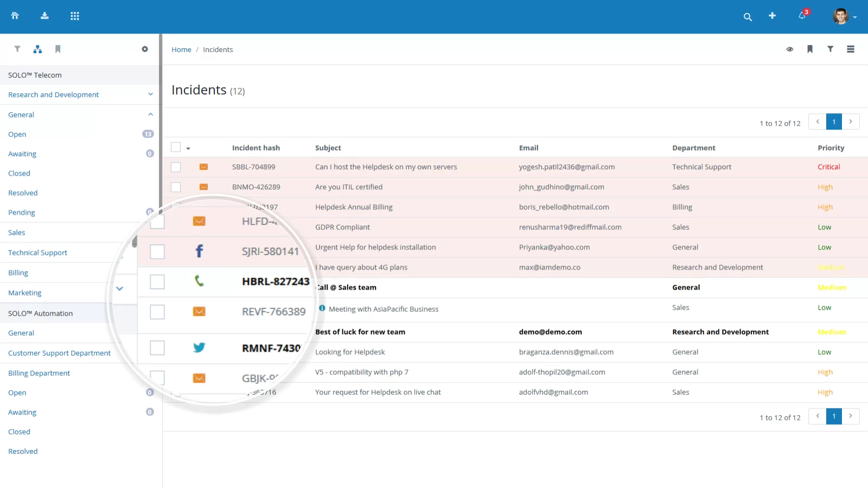Open the filter funnel in breadcrumb bar
This screenshot has height=488, width=868.
[830, 49]
